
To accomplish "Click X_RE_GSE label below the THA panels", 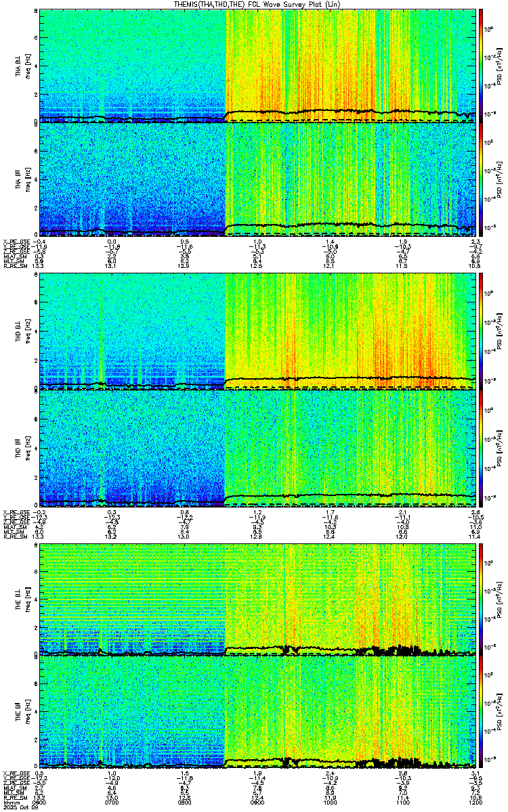I will (15, 242).
